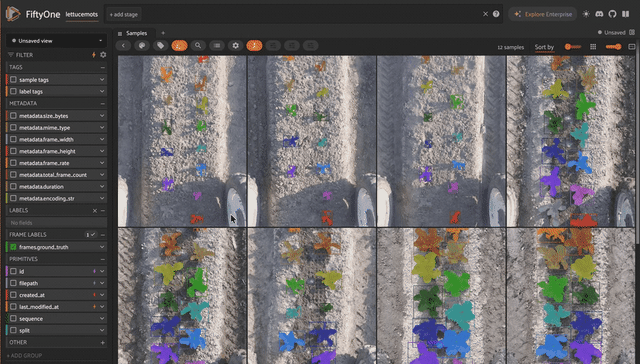This screenshot has width=640, height=364.
Task: Open the GitHub repository link
Action: point(612,14)
